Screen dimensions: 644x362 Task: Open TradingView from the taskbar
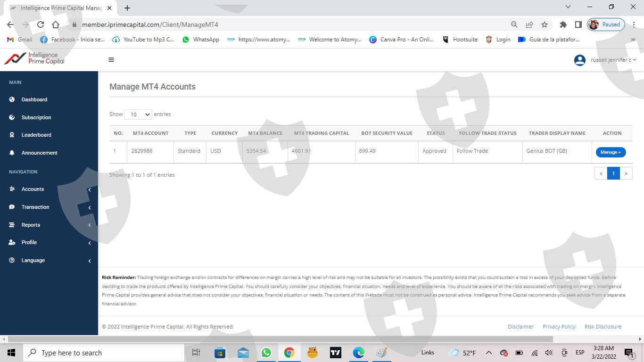[x=336, y=353]
